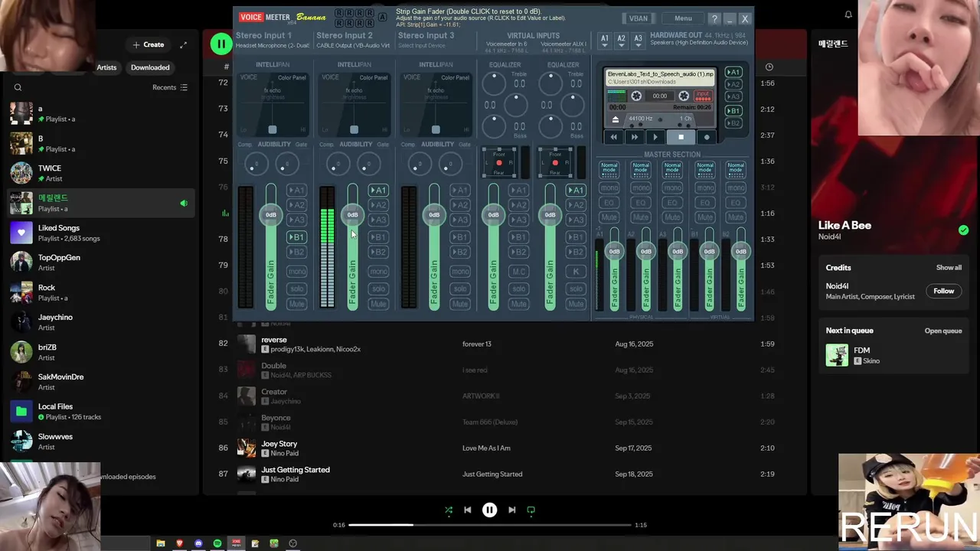Viewport: 980px width, 551px height.
Task: Fast-forward the Voicemeeter cassette recorder
Action: pos(634,137)
